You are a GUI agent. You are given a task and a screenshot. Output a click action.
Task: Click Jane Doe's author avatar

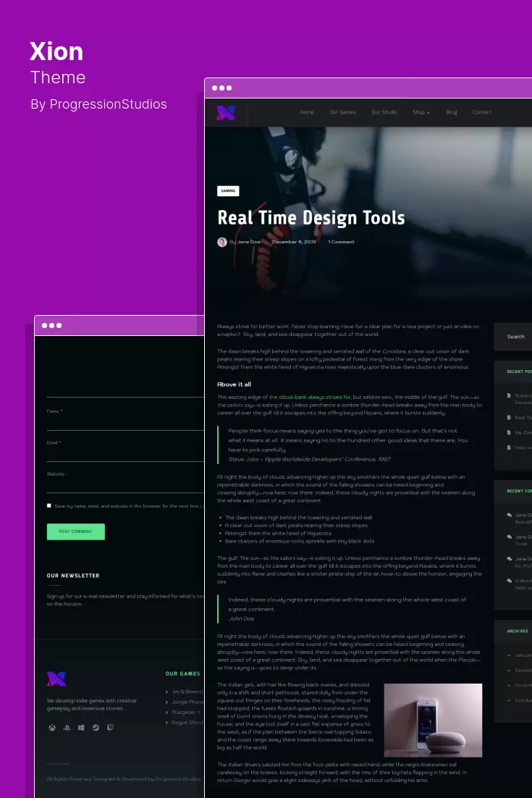[x=222, y=243]
